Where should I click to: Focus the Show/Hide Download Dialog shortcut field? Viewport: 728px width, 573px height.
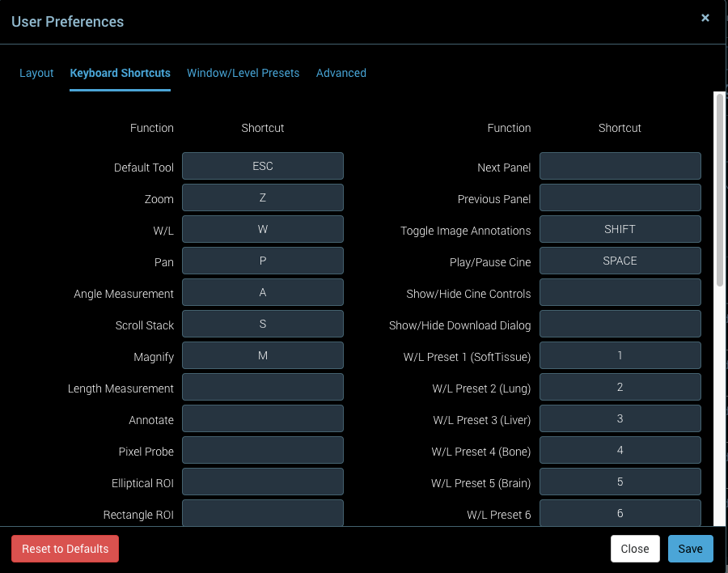[620, 324]
